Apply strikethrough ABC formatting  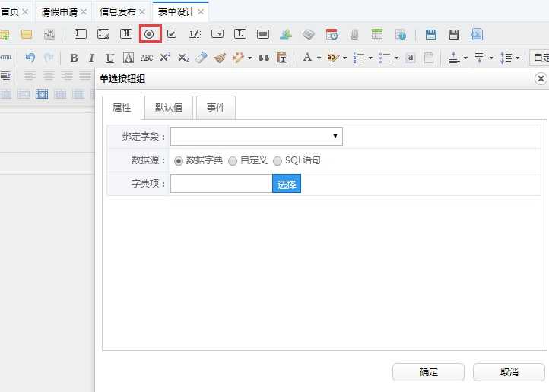(x=147, y=58)
